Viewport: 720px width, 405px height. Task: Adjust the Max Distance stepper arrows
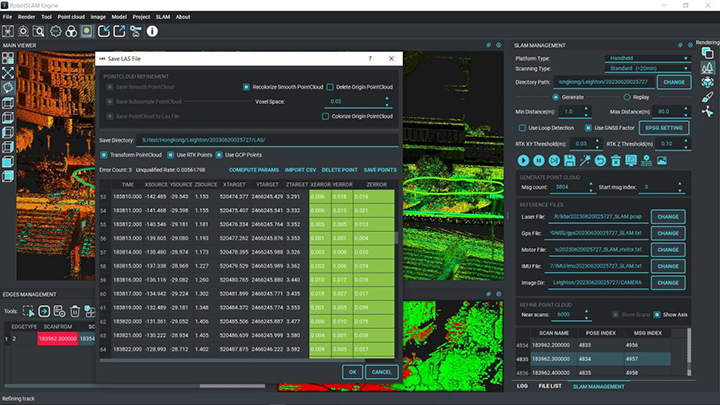[686, 112]
